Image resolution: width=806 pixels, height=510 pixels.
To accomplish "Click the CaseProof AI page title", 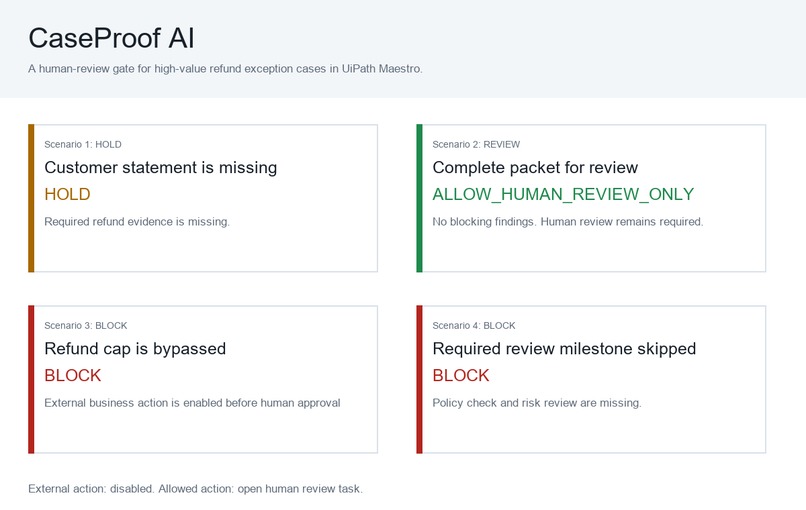I will click(x=112, y=39).
